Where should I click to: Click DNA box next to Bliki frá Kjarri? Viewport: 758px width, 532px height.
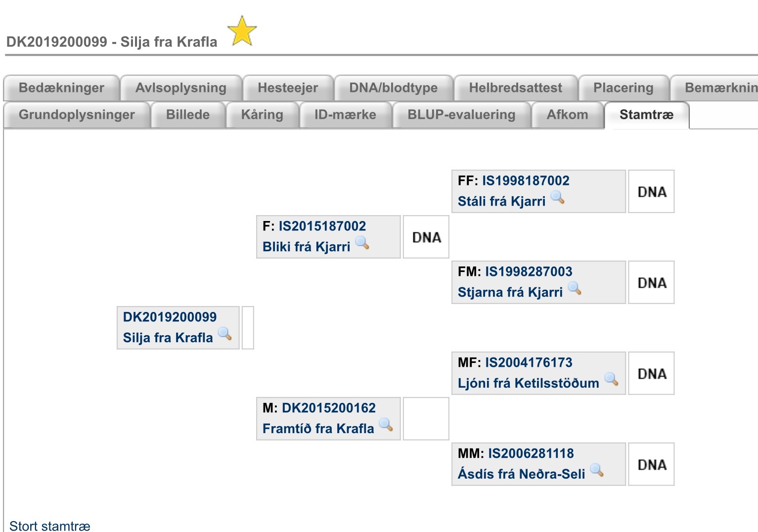(x=426, y=237)
